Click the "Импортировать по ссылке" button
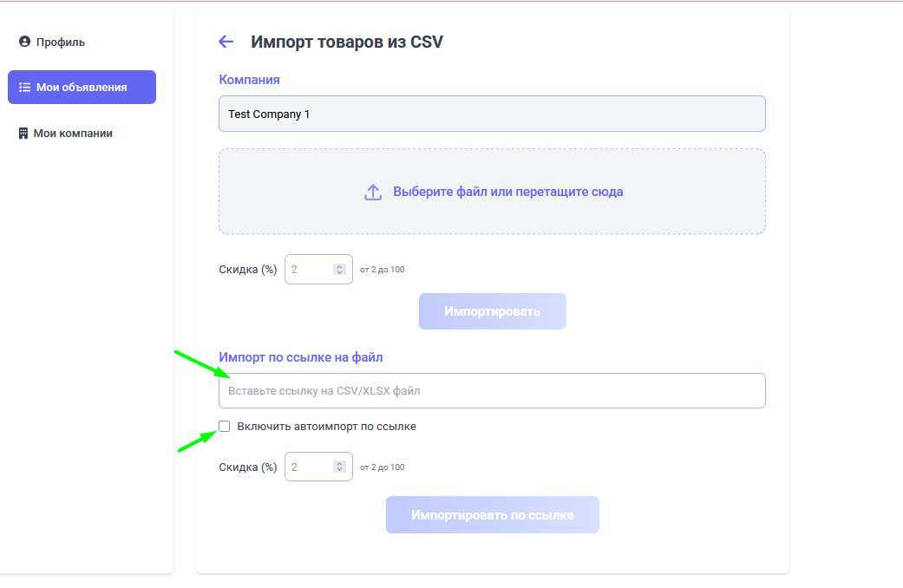903x588 pixels. click(492, 514)
